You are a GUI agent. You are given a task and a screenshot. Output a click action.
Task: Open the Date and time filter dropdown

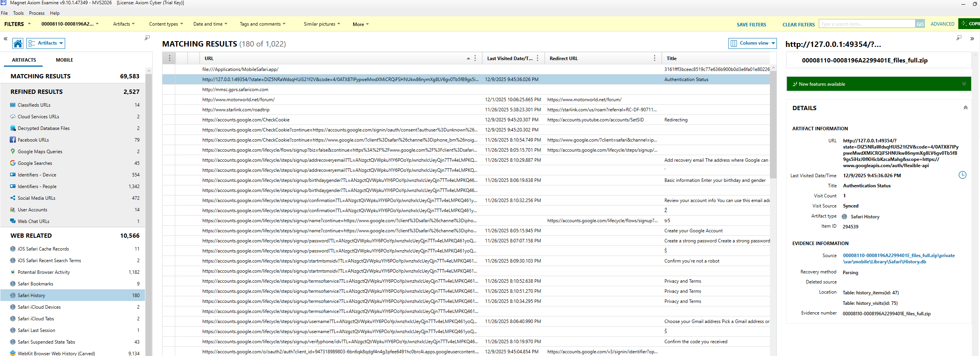click(210, 24)
